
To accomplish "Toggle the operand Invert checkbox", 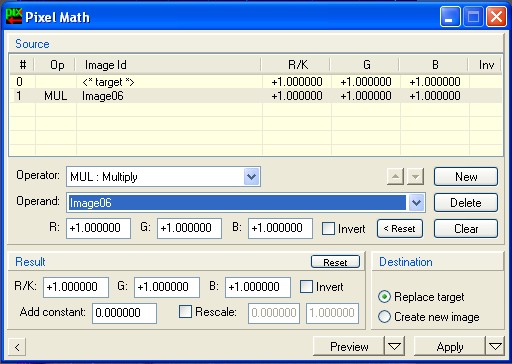I will 328,229.
